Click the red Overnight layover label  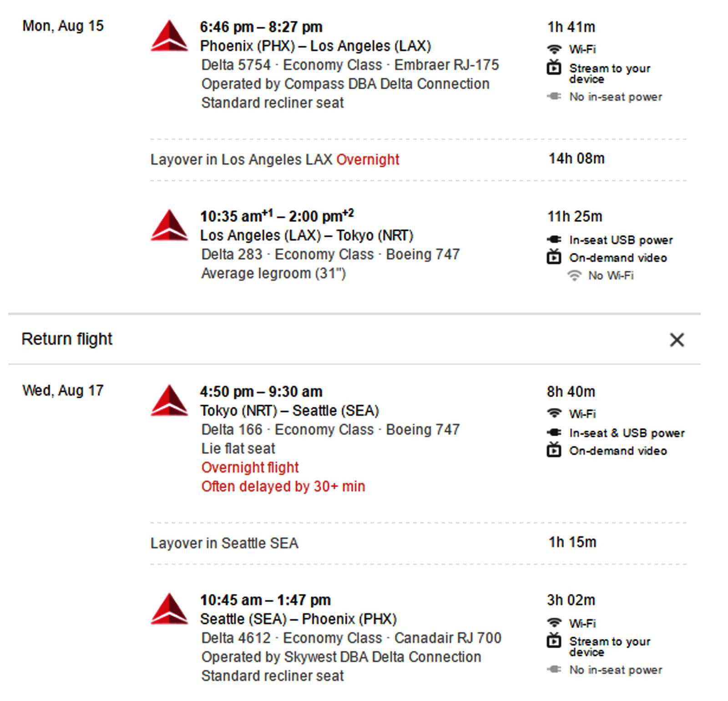tap(368, 160)
